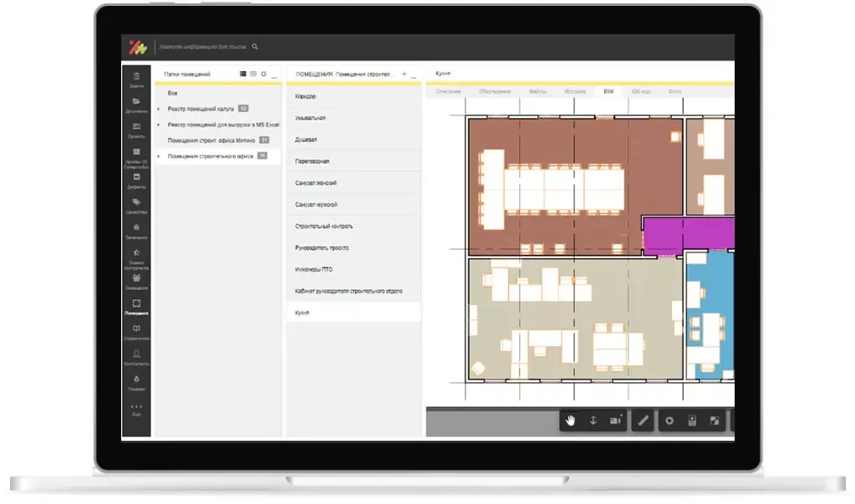855x504 pixels.
Task: Open the История tab
Action: point(574,90)
